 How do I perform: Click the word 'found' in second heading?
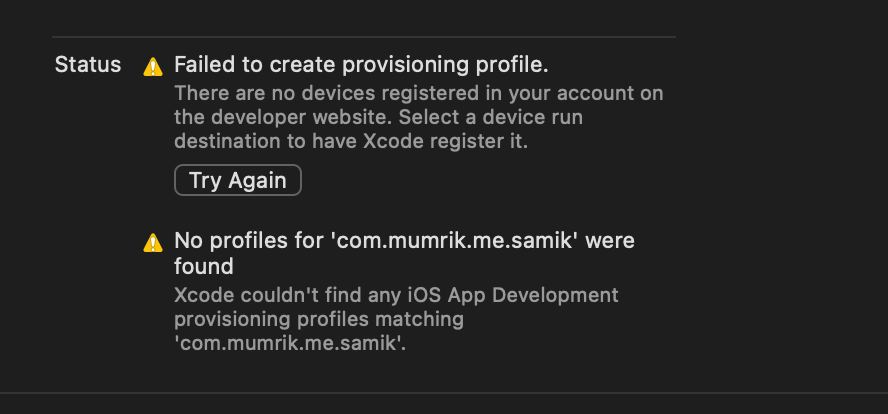point(204,266)
